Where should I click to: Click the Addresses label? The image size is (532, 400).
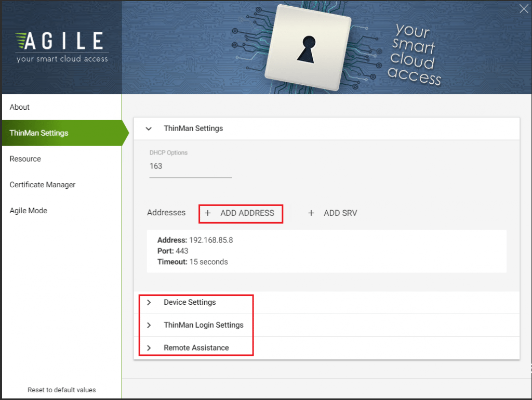tap(166, 213)
